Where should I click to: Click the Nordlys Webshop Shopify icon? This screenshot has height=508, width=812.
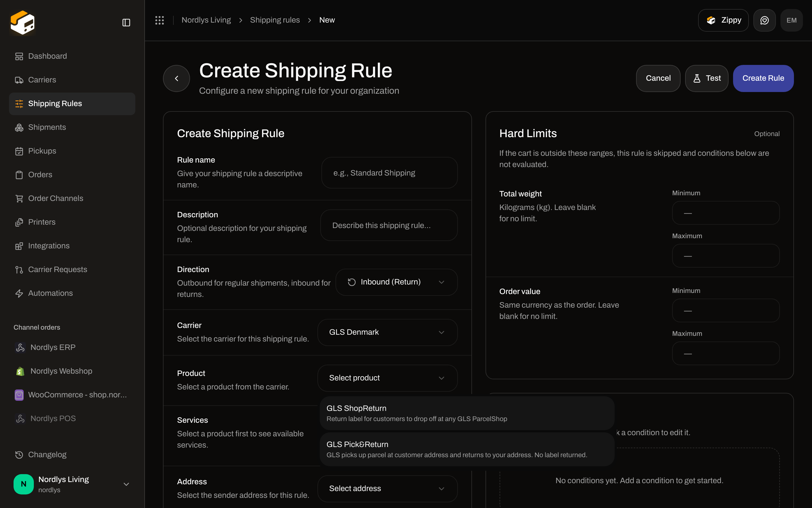tap(20, 371)
